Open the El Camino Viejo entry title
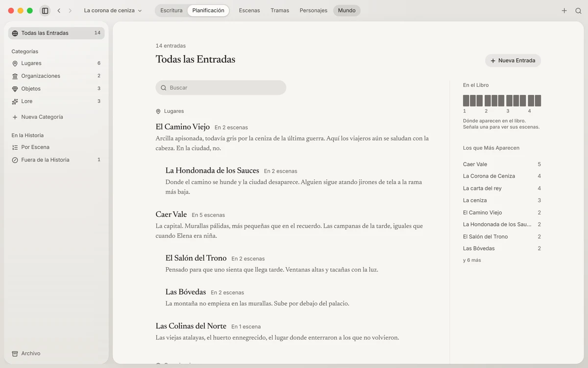This screenshot has height=368, width=588. pyautogui.click(x=183, y=127)
